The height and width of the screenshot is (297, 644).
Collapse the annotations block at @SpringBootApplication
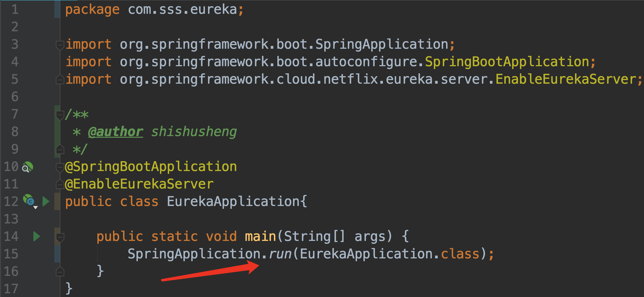[60, 167]
